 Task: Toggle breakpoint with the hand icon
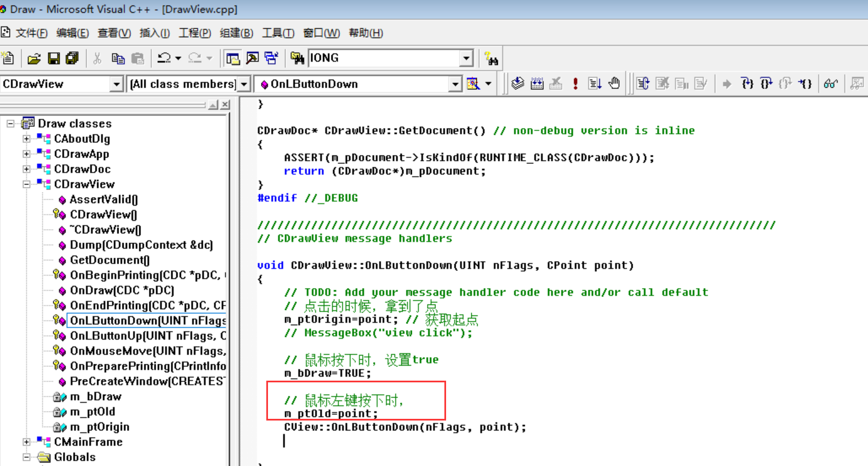tap(614, 84)
